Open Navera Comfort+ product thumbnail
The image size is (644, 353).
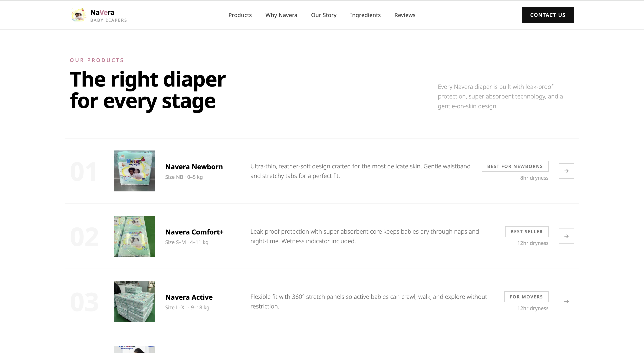click(x=135, y=236)
